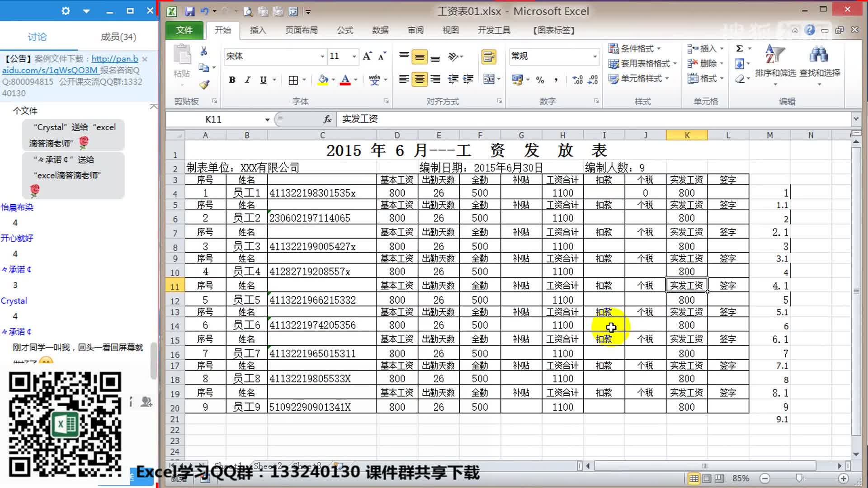This screenshot has height=488, width=868.
Task: Toggle Italic formatting
Action: pos(247,80)
